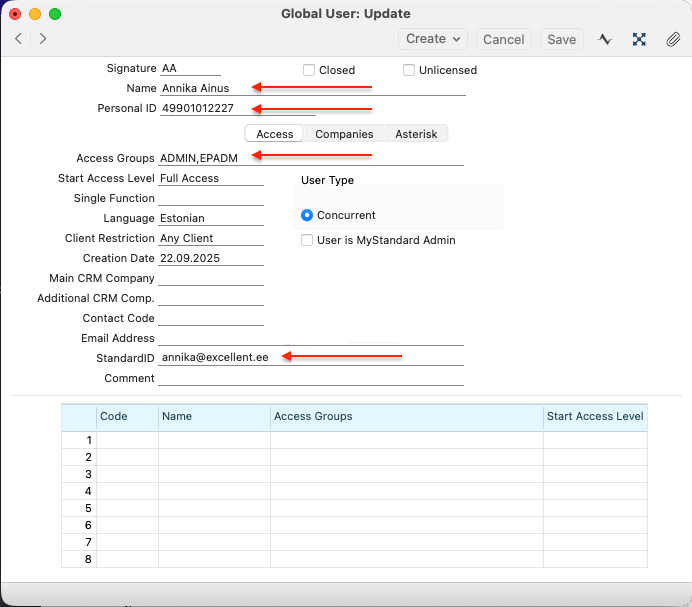Tick the Closed checkbox

pos(310,70)
